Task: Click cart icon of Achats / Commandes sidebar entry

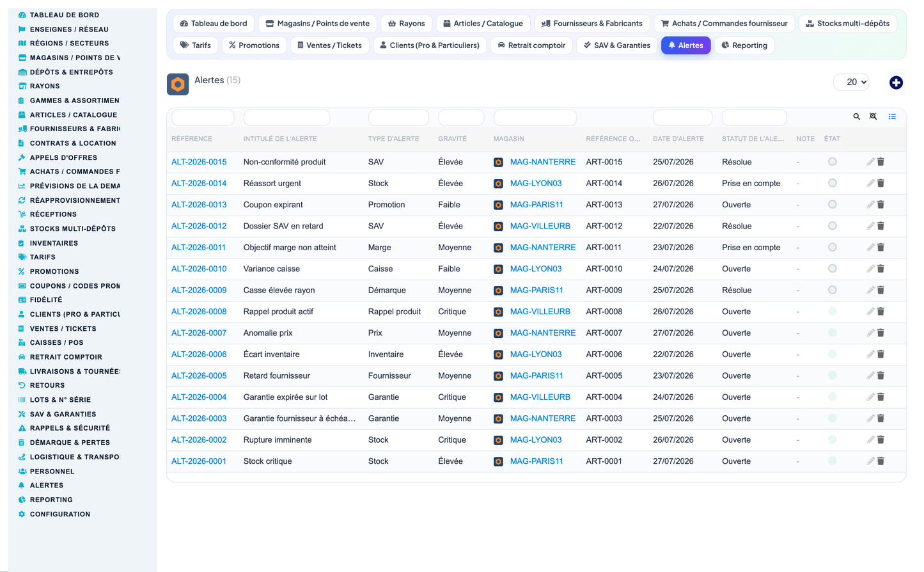Action: (22, 171)
